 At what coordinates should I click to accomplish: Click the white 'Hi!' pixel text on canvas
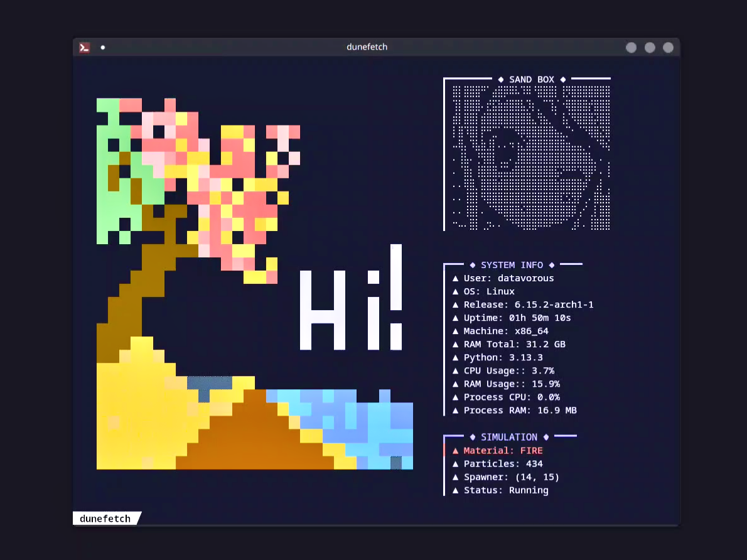coord(351,298)
